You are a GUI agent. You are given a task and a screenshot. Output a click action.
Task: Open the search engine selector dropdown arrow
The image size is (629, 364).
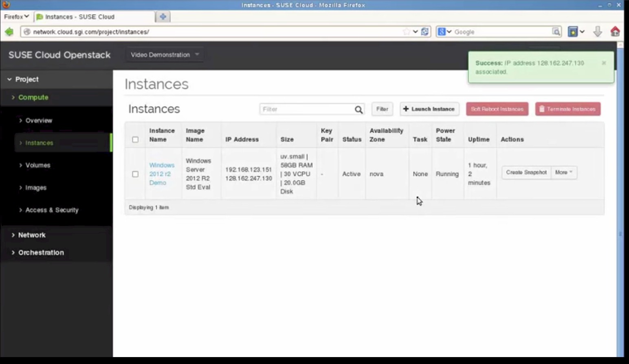[x=449, y=31]
